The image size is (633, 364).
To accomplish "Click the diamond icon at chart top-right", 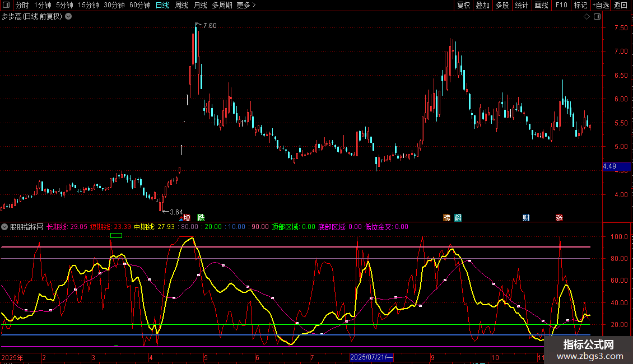I will 587,16.
